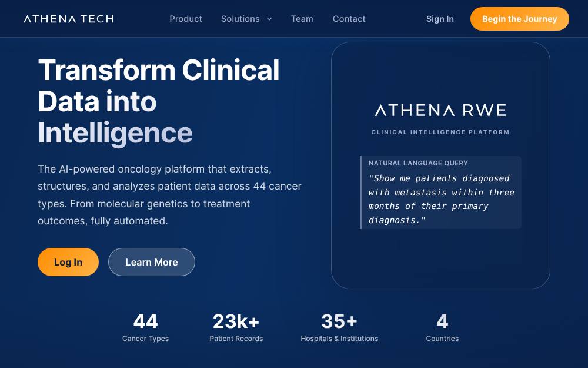Click Sign In in the header
588x368 pixels.
[x=440, y=19]
